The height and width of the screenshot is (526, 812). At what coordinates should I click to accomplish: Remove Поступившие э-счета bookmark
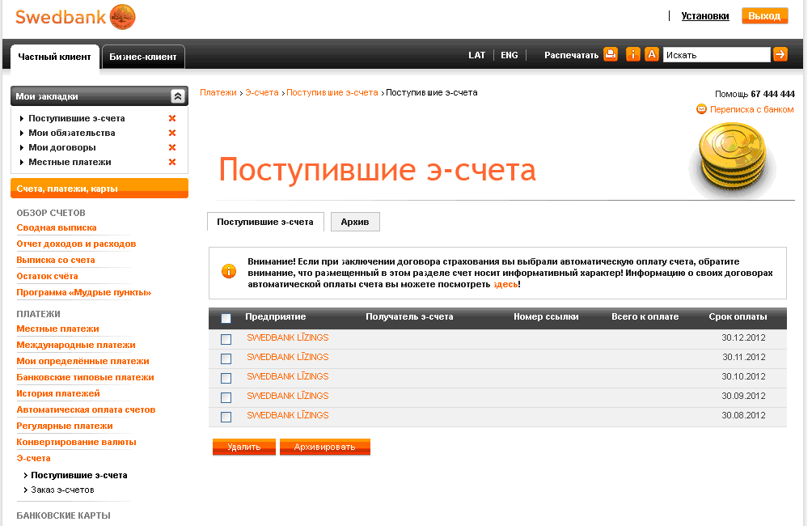[x=172, y=118]
